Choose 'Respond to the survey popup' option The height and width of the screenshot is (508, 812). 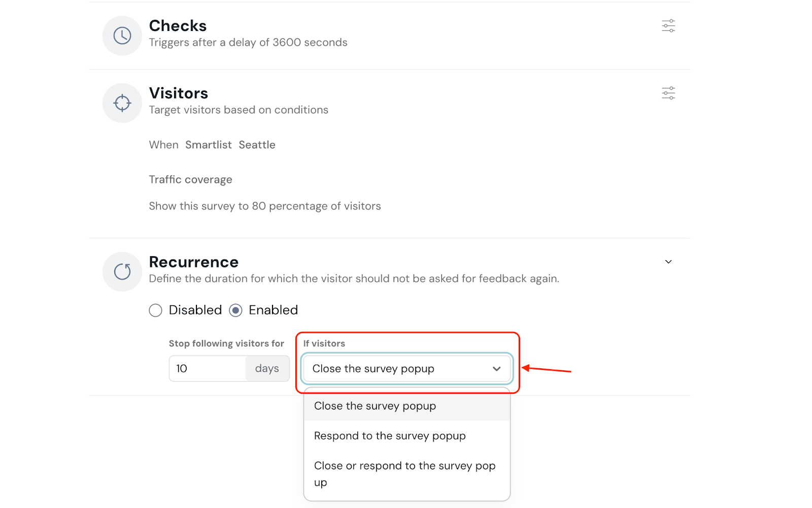coord(390,436)
